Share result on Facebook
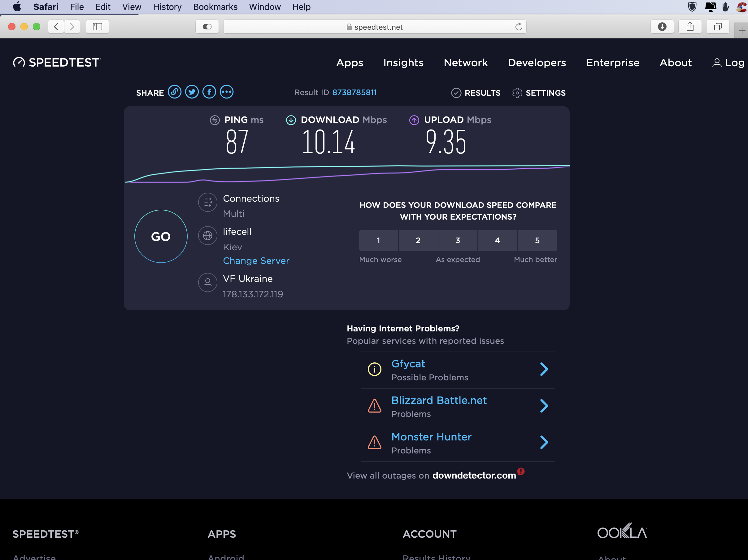This screenshot has height=560, width=748. 209,92
